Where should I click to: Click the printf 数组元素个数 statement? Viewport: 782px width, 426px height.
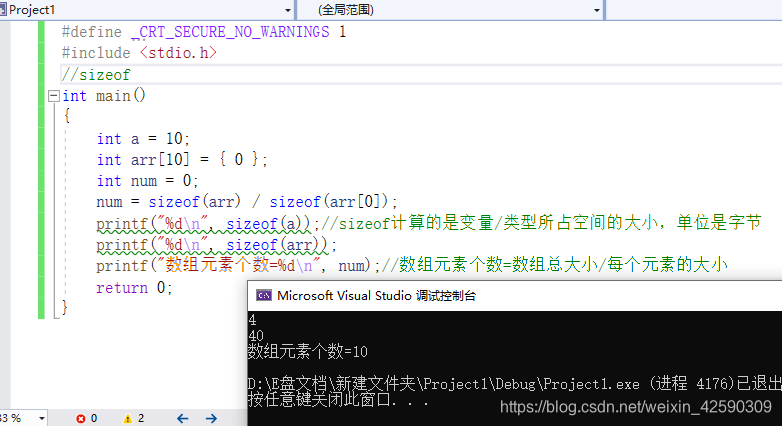tap(238, 265)
